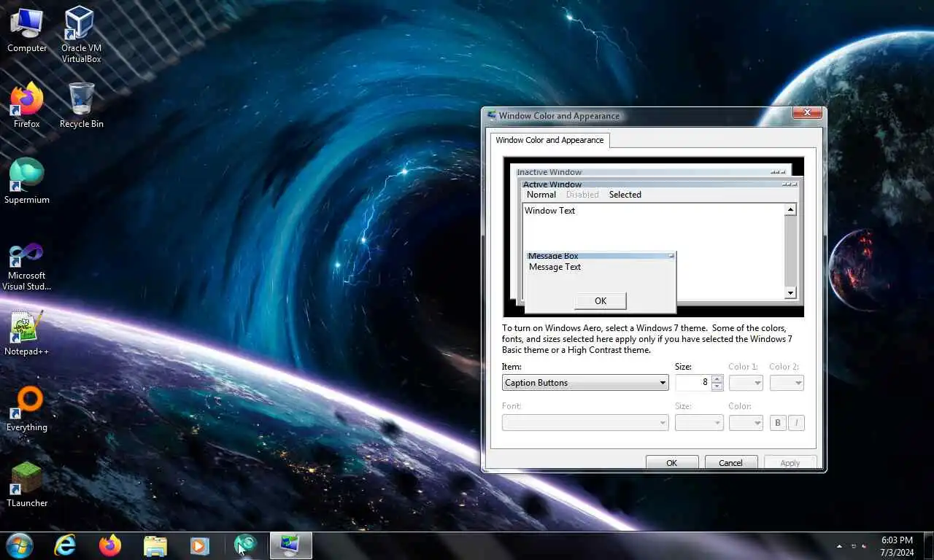Click Selected menu item in preview

pyautogui.click(x=625, y=195)
